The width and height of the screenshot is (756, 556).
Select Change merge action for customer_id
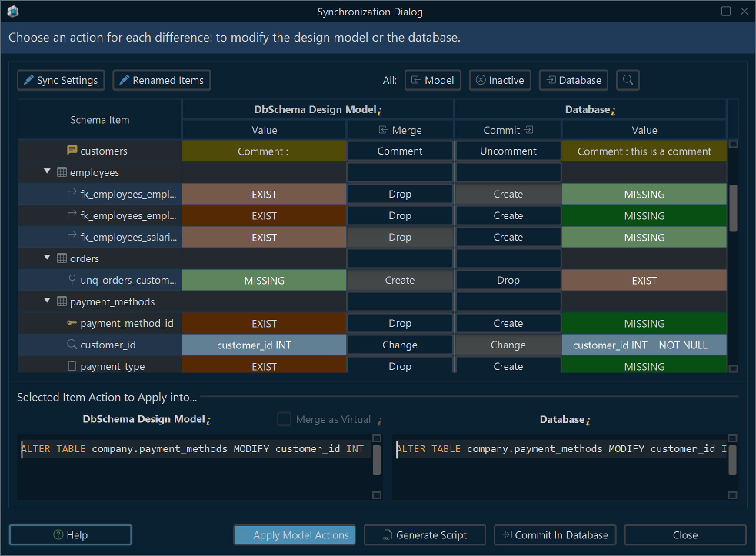[400, 345]
